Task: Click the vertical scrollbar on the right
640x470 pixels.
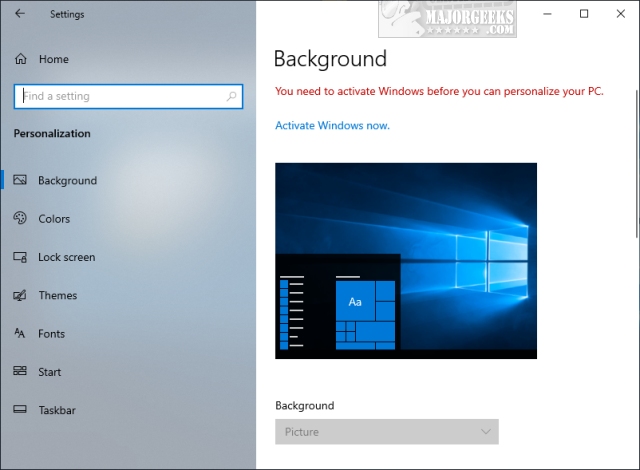Action: coord(637,163)
